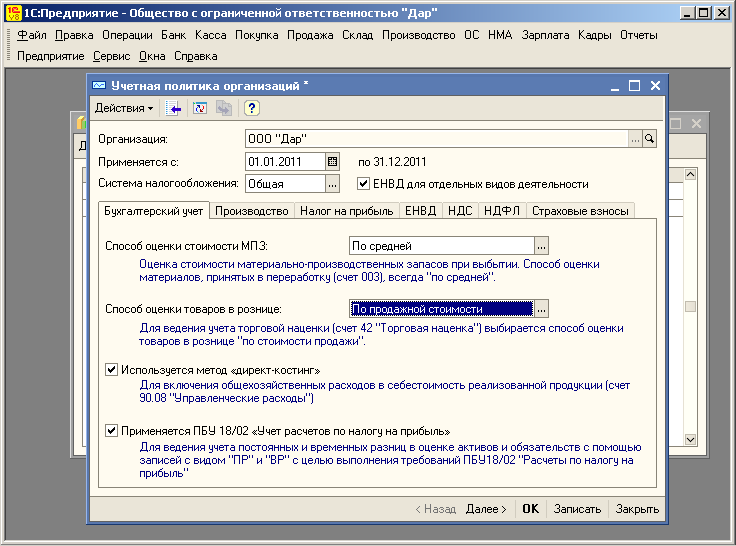Open the Справка menu
Viewport: 736px width, 546px height.
196,56
